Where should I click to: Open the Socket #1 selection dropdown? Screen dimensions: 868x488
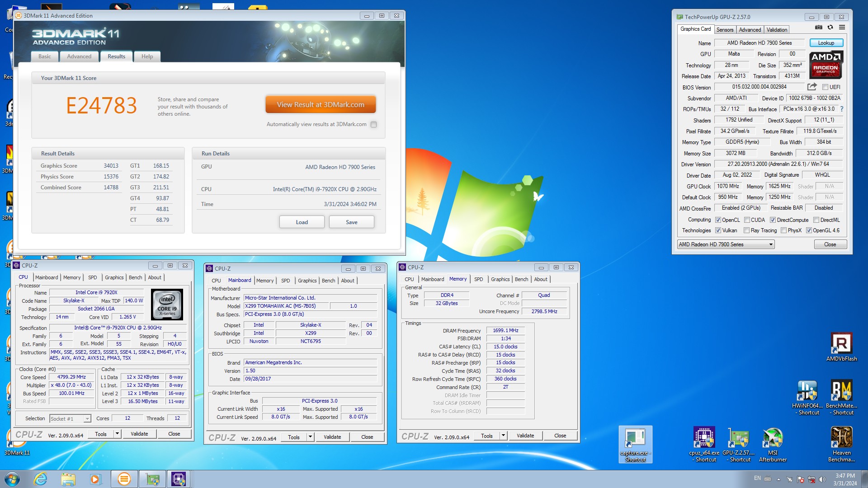(70, 419)
